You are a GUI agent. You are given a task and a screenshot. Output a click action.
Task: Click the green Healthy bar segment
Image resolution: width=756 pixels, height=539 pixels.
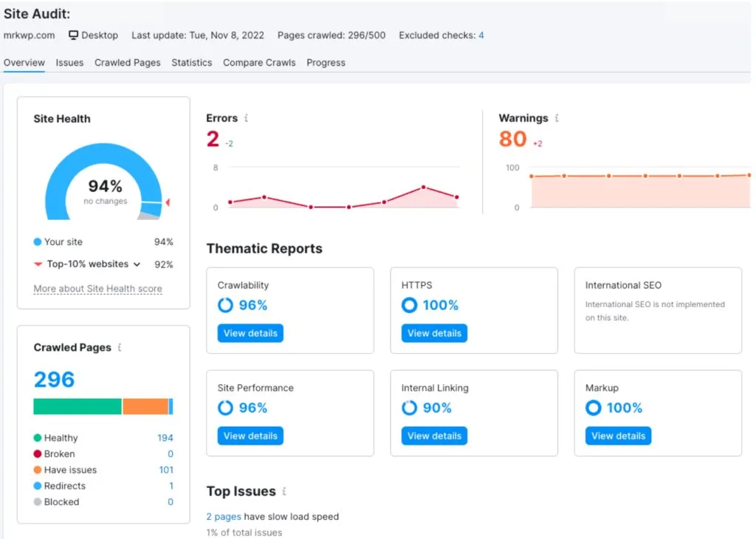[77, 406]
